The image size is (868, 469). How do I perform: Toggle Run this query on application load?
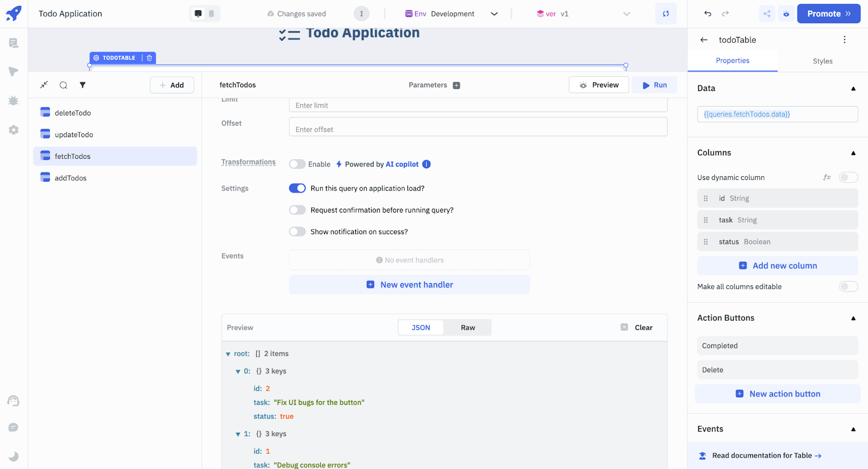click(297, 188)
